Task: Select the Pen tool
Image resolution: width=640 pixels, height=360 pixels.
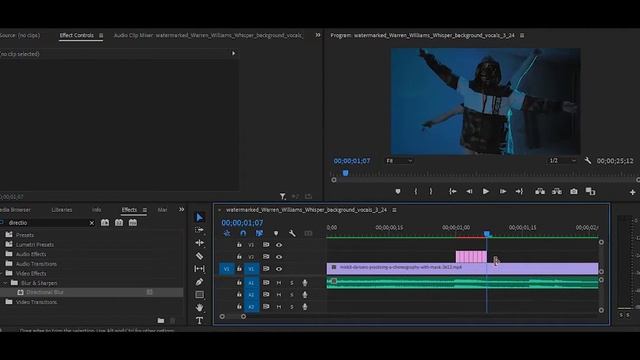Action: [x=199, y=282]
